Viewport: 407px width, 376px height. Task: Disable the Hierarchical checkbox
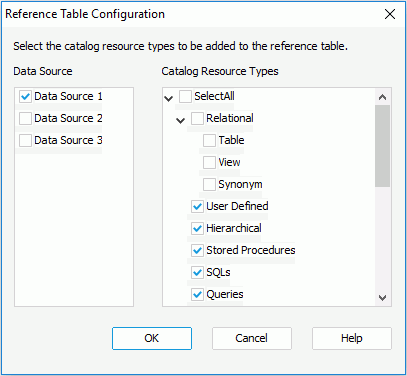pos(197,228)
